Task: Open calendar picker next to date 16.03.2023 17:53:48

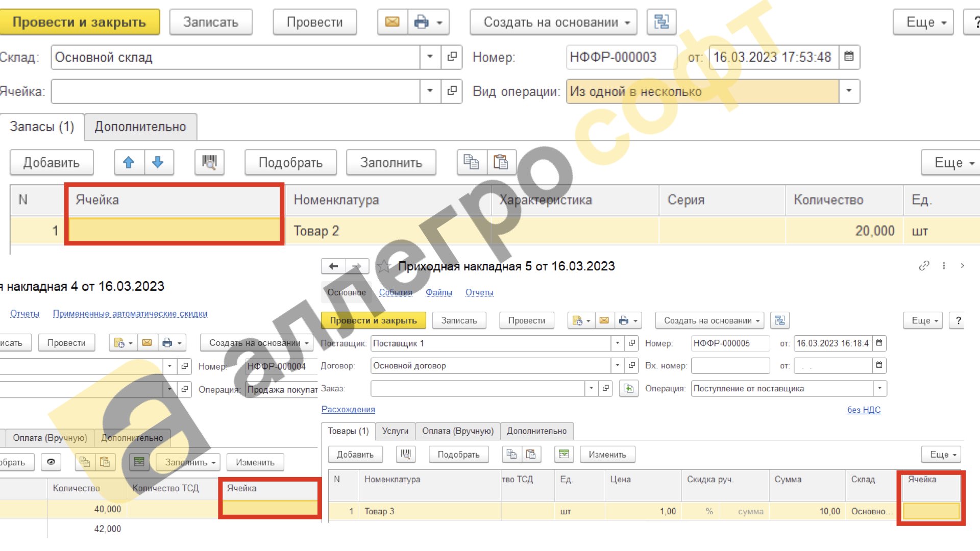Action: 848,57
